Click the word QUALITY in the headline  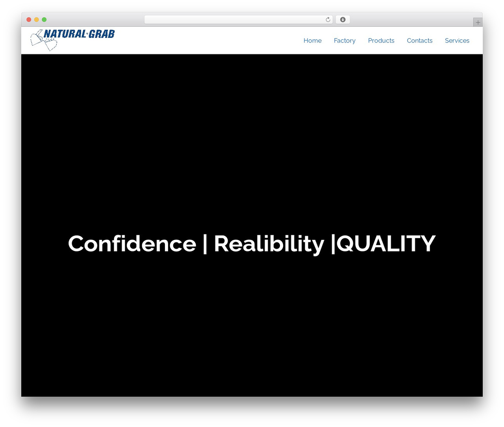[386, 244]
